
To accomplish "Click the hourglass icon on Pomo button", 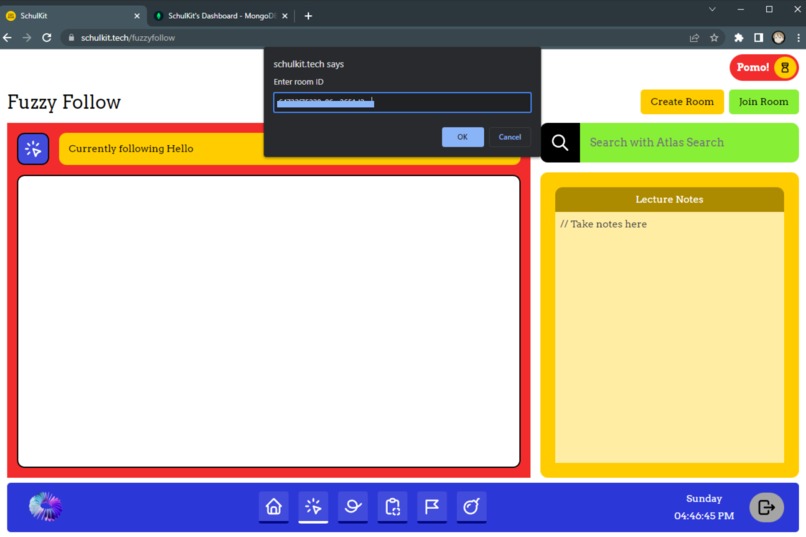I will [x=784, y=67].
